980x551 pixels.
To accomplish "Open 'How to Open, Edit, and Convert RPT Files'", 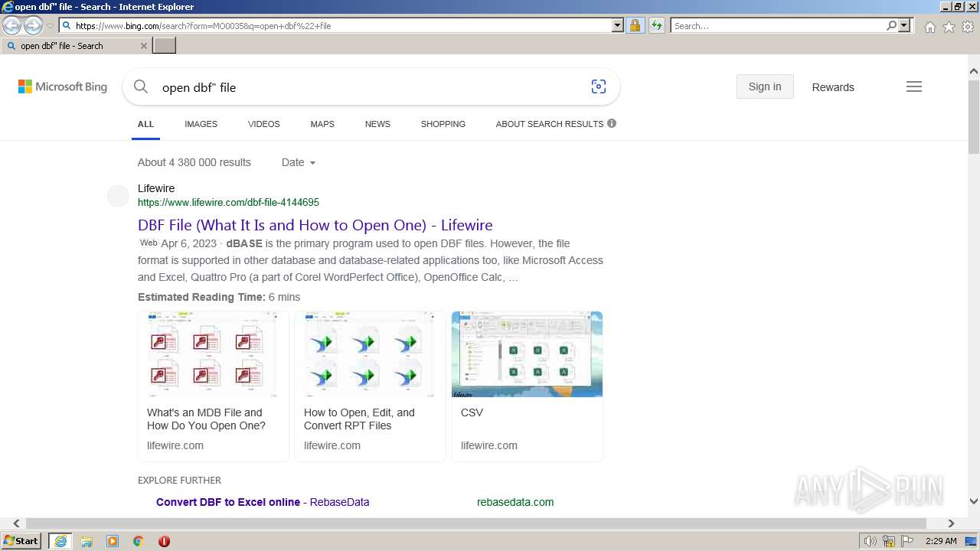I will (359, 419).
